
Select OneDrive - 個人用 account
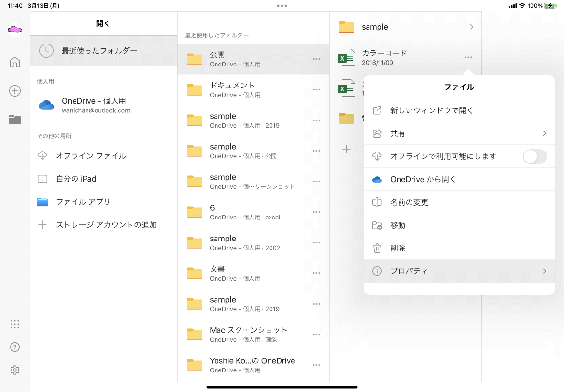pyautogui.click(x=94, y=105)
